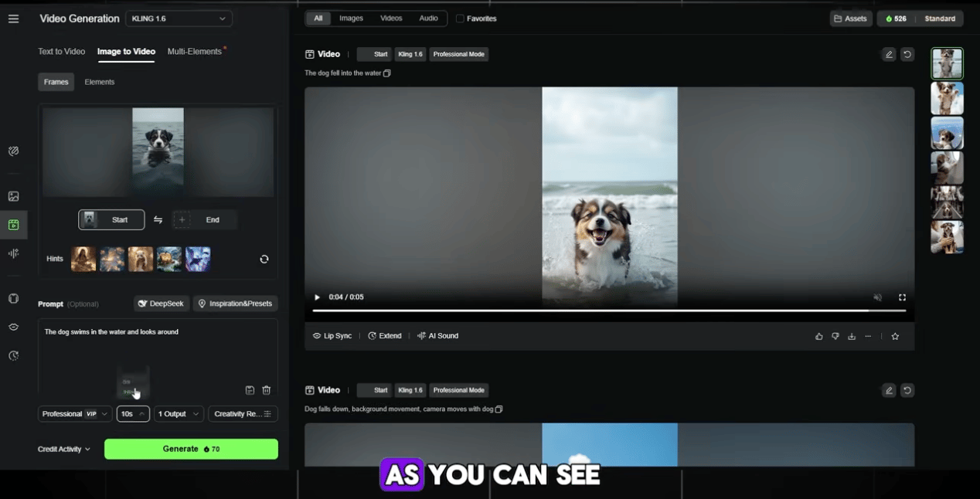Click the Extend button under the video
Viewport: 980px width, 499px height.
click(x=384, y=336)
